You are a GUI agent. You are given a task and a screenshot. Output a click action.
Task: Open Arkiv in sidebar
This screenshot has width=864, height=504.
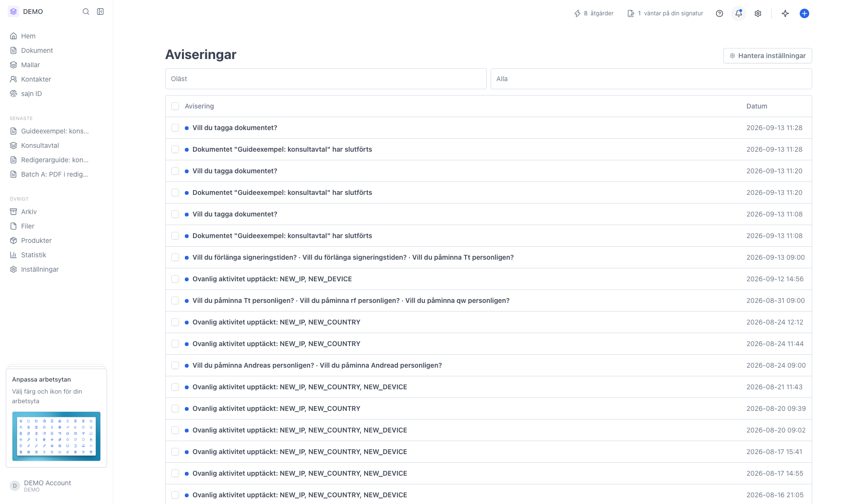(56, 212)
